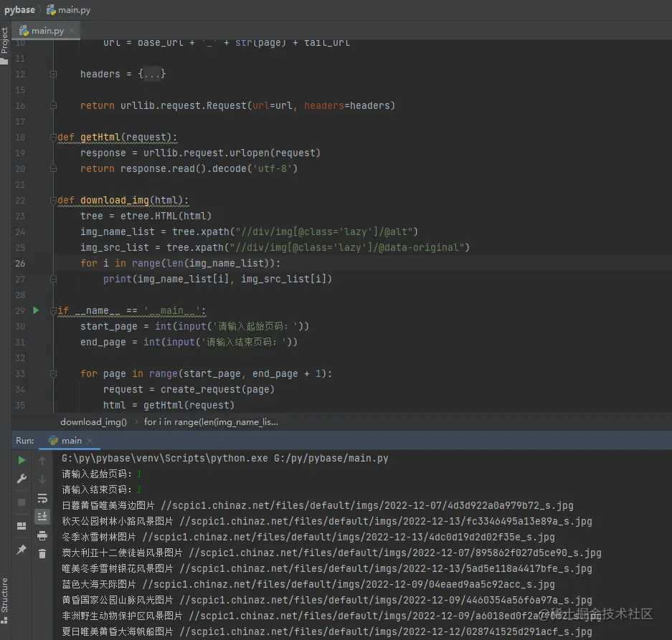Restore layout in the Run panel
Image resolution: width=672 pixels, height=640 pixels.
[x=22, y=525]
